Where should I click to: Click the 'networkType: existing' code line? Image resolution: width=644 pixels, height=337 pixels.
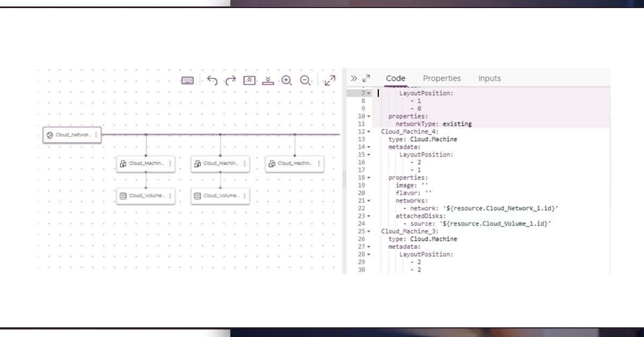[x=434, y=124]
